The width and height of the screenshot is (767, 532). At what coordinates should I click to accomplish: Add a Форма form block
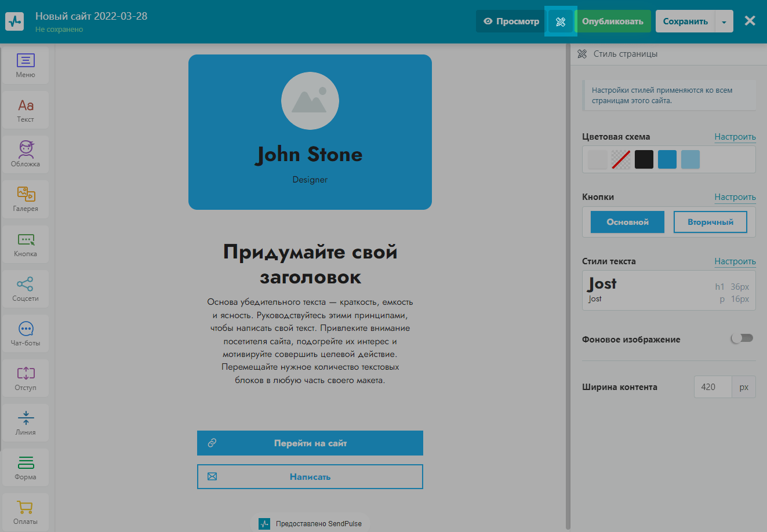[26, 467]
